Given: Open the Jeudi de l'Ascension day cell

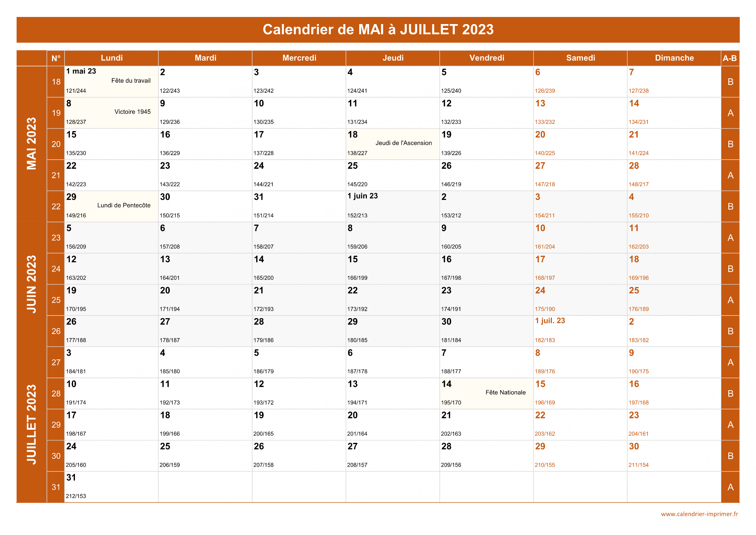Looking at the screenshot, I should (x=393, y=144).
